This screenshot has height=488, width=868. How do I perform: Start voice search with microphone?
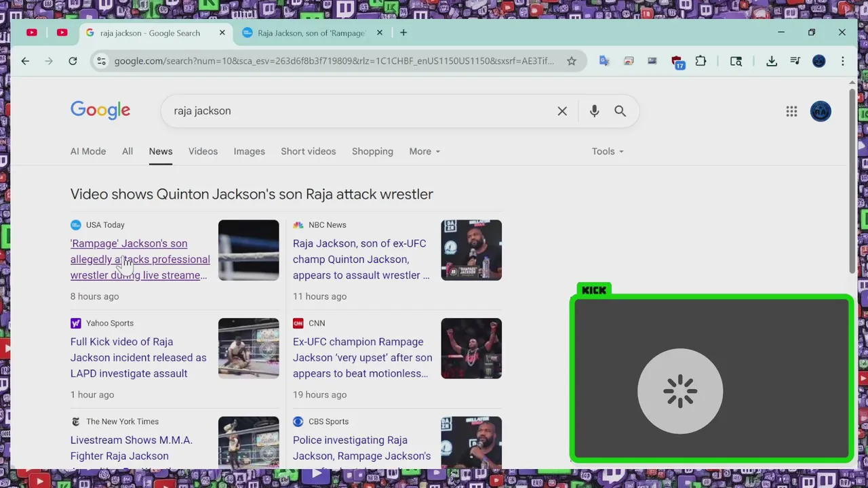[x=594, y=111]
